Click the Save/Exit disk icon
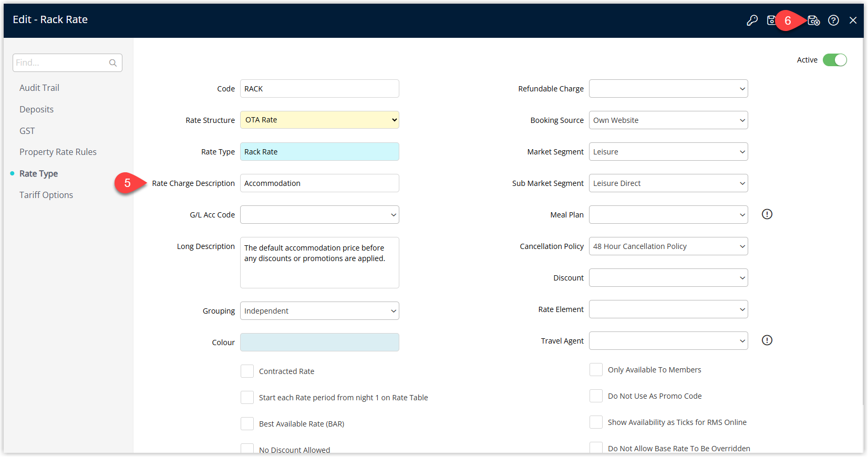868x457 pixels. pos(814,20)
